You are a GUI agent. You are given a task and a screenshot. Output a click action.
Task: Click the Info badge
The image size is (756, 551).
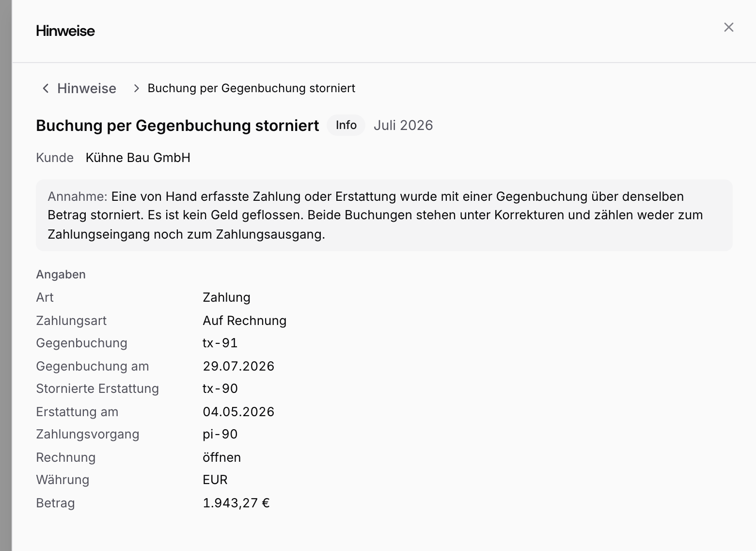(346, 125)
